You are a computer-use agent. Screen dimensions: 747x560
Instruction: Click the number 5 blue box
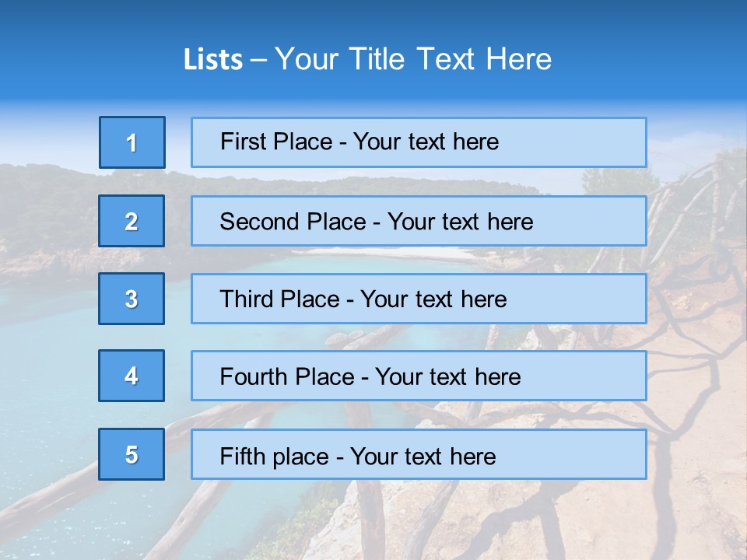click(x=132, y=454)
